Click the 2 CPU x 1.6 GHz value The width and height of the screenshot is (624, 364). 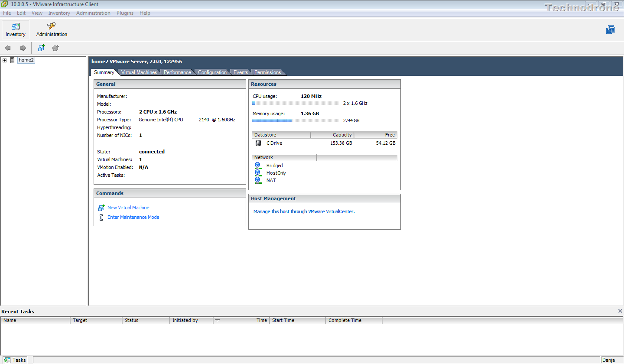(158, 112)
